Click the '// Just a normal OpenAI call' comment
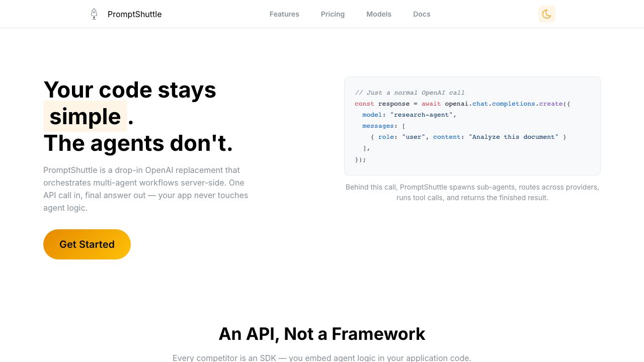The height and width of the screenshot is (362, 644). click(410, 93)
